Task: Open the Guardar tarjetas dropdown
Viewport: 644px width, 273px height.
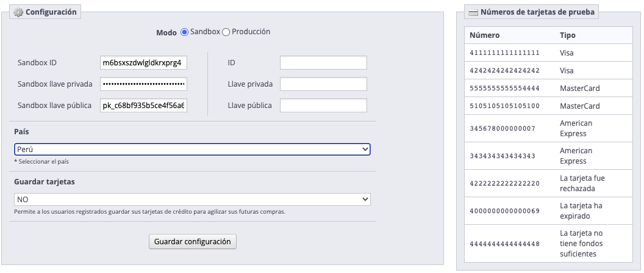Action: (x=192, y=199)
